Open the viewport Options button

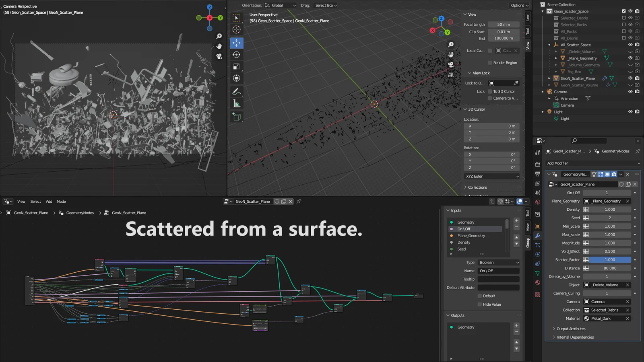pos(519,5)
